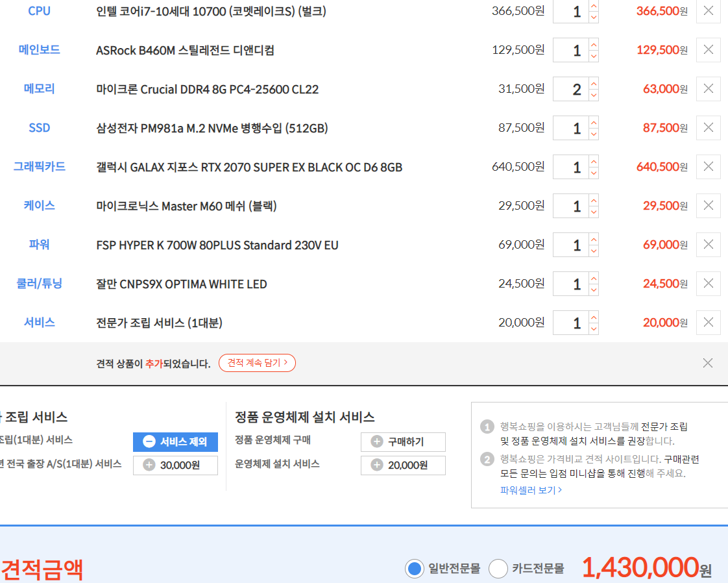Open the 쿨러/튜닝 category link
728x583 pixels.
click(x=39, y=283)
